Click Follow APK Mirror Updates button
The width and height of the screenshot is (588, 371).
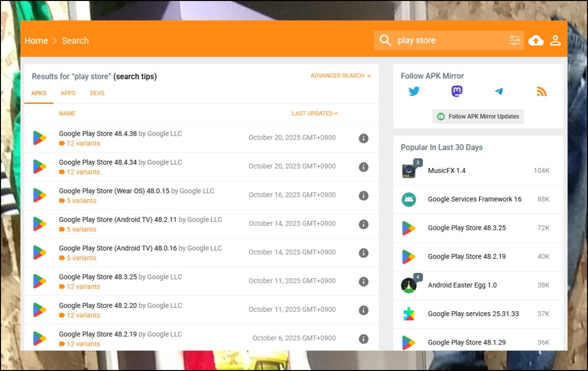478,117
